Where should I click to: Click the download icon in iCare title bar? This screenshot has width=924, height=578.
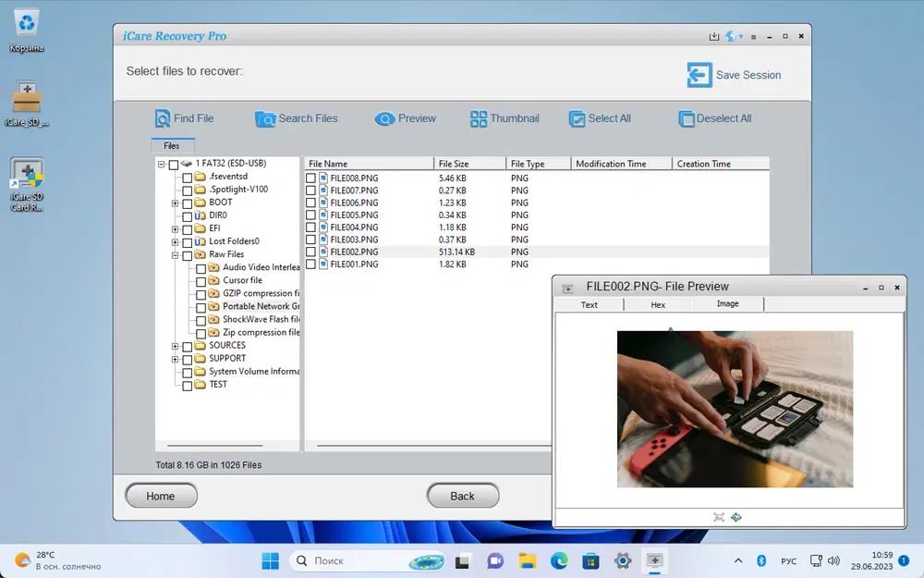713,37
